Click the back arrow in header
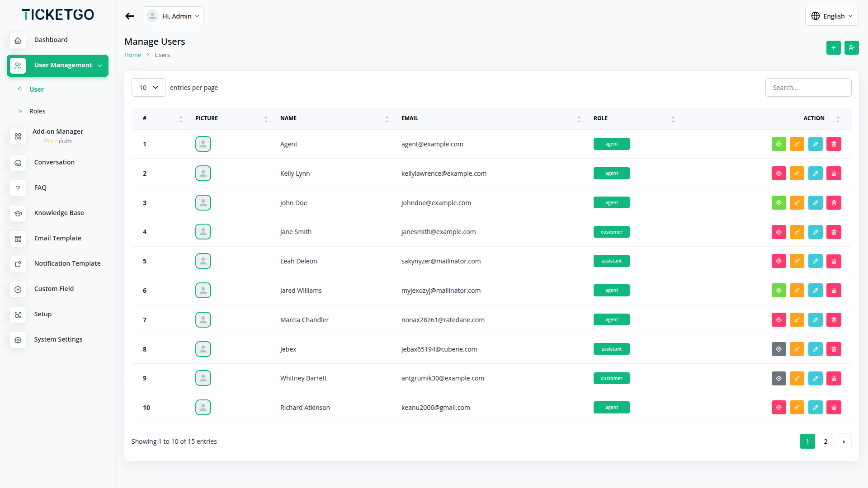The width and height of the screenshot is (868, 488). click(x=130, y=16)
